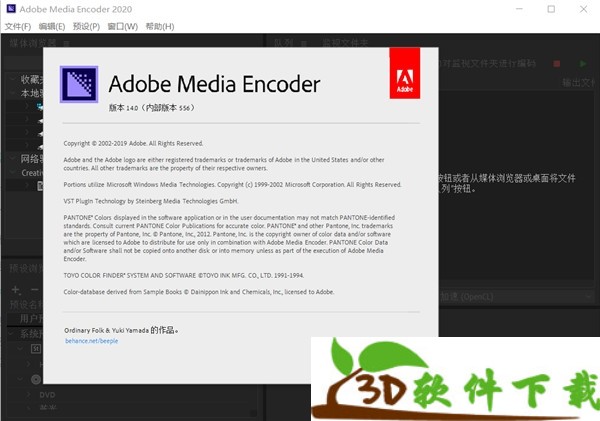Viewport: 600px width, 421px height.
Task: Open the renderer 加速 (OpenCL) dropdown
Action: coord(515,297)
